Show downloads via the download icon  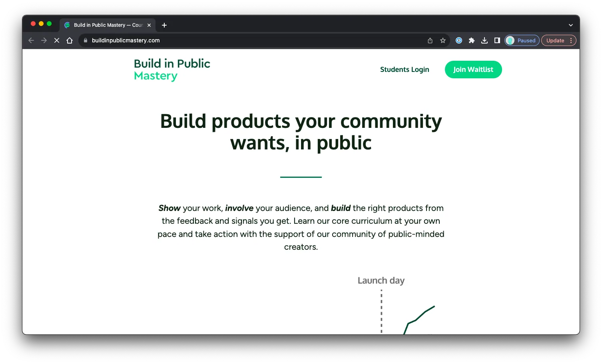[484, 40]
